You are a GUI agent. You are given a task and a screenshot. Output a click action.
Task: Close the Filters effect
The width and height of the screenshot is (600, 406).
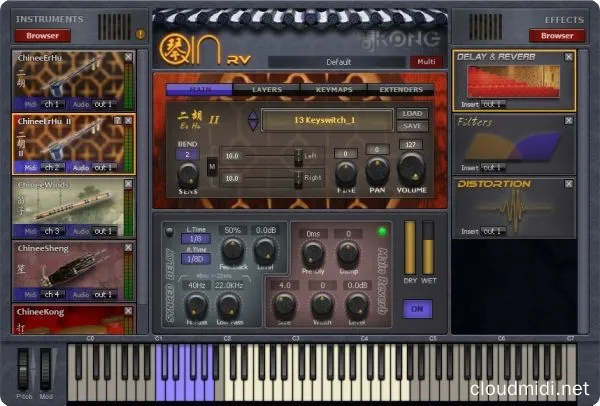pos(569,121)
